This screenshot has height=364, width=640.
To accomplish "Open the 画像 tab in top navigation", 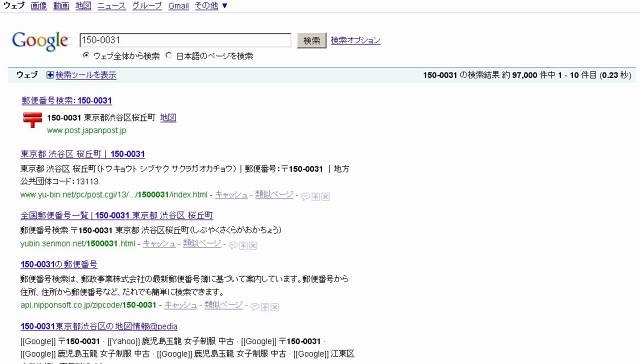I will pos(39,6).
